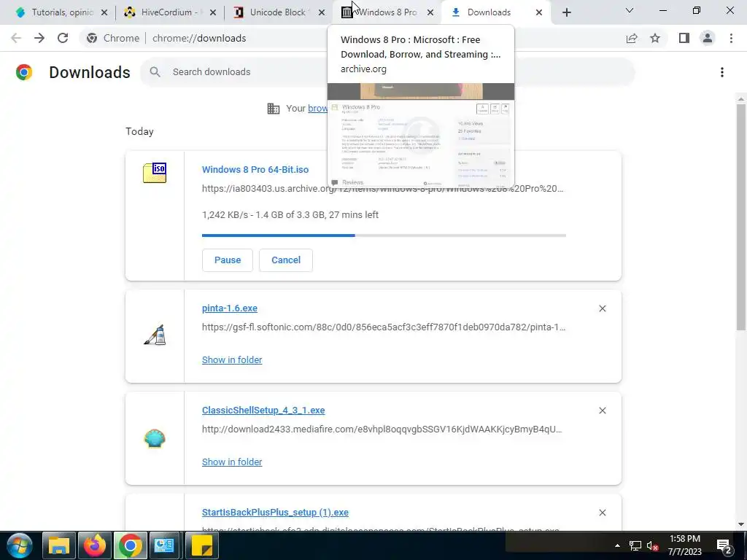Open a new tab with plus button
This screenshot has height=560, width=747.
[x=566, y=12]
